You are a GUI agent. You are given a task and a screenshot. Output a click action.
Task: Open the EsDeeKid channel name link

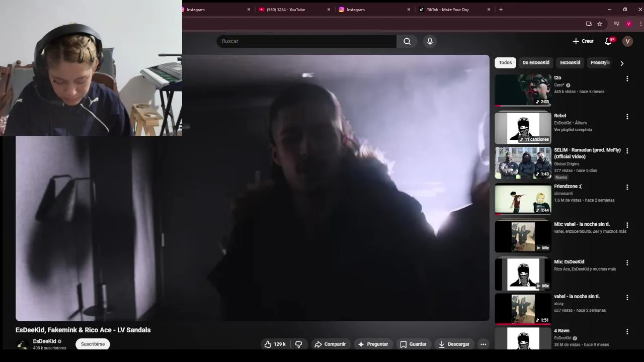click(x=44, y=341)
